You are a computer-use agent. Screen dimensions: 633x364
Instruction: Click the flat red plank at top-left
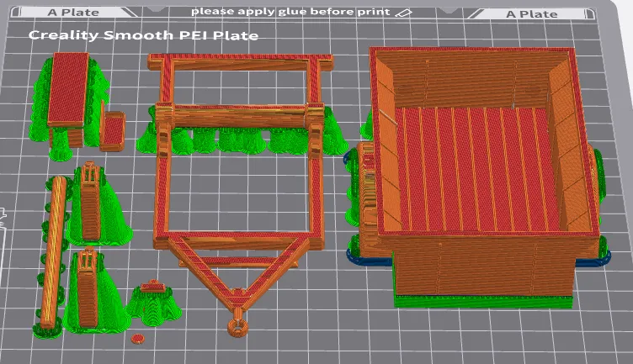coord(69,88)
